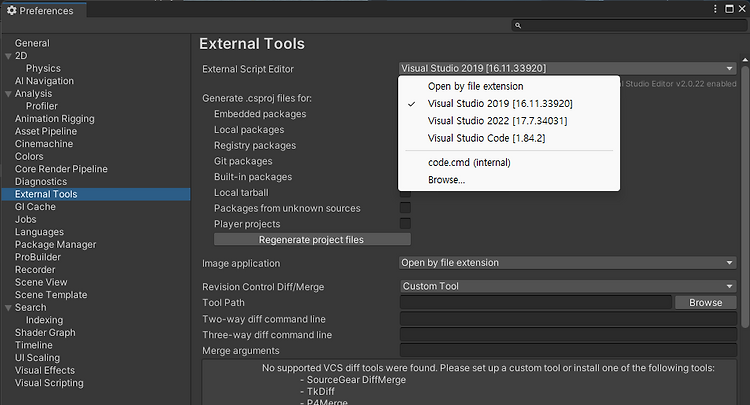Focus the preferences search field
Image resolution: width=750 pixels, height=405 pixels.
click(x=629, y=25)
